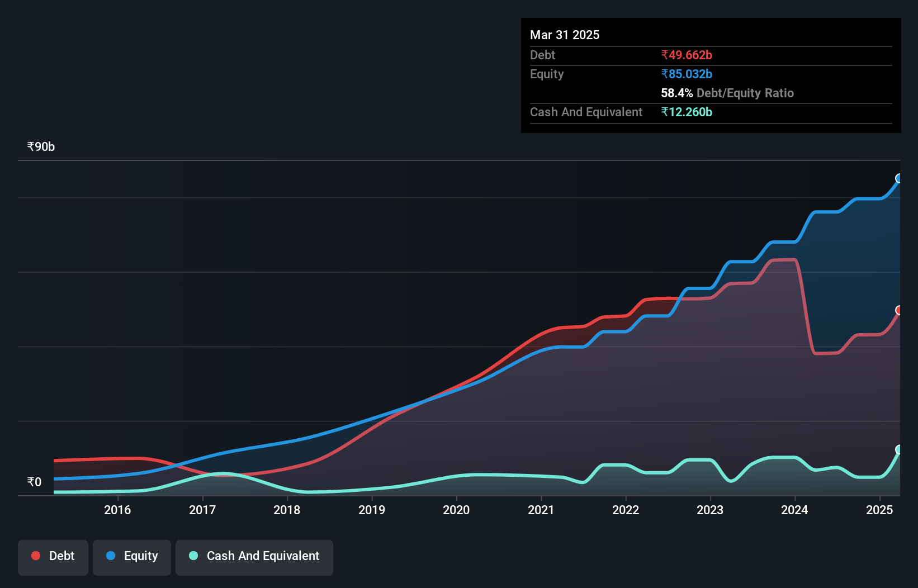Select the blue Equity endpoint marker on chart
Viewport: 918px width, 588px height.
(898, 179)
